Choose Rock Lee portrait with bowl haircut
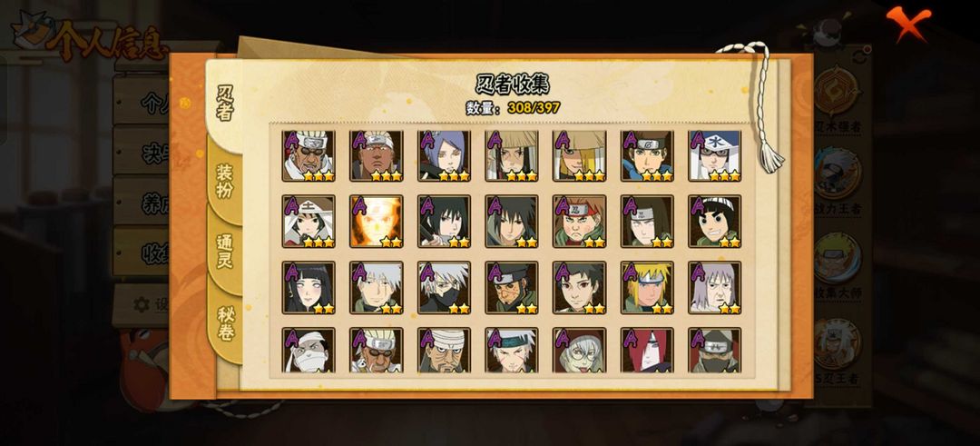The height and width of the screenshot is (446, 980). [715, 222]
